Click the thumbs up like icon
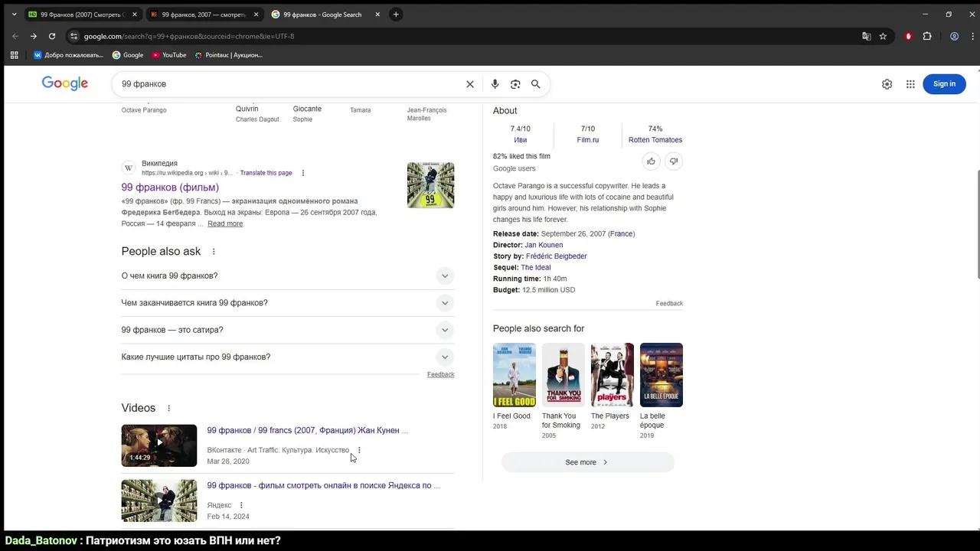This screenshot has width=980, height=551. tap(651, 161)
